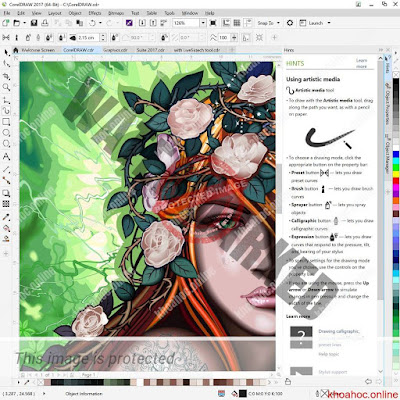The width and height of the screenshot is (400, 400).
Task: Open Options gear icon in toolbar
Action: 290,23
